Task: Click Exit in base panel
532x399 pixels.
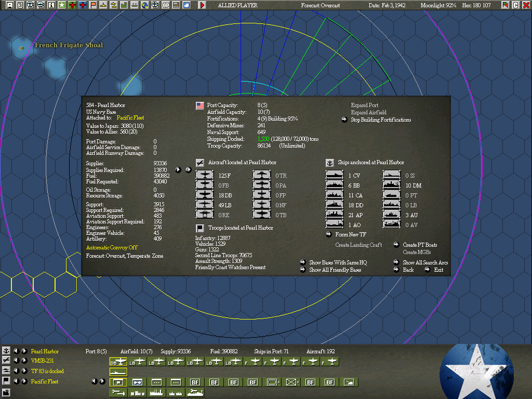Action: [x=438, y=270]
